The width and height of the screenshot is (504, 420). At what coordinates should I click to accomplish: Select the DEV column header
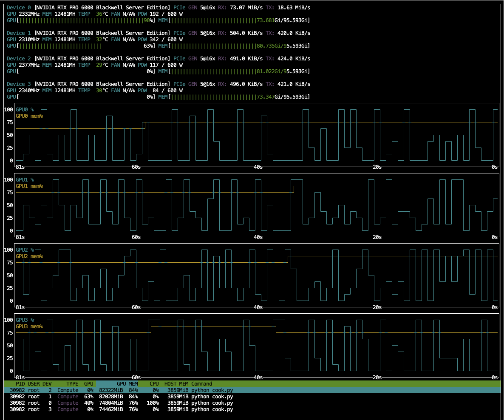point(47,384)
